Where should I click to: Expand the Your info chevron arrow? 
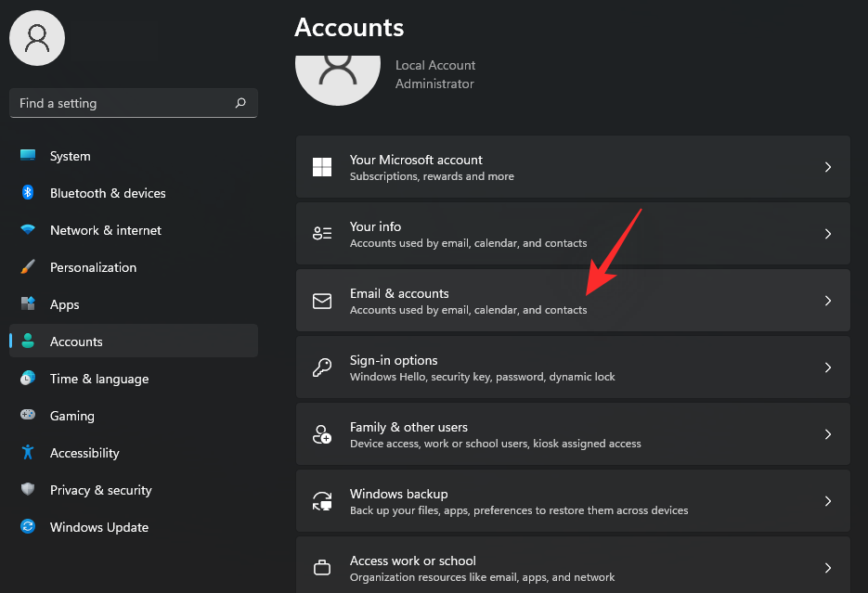828,234
